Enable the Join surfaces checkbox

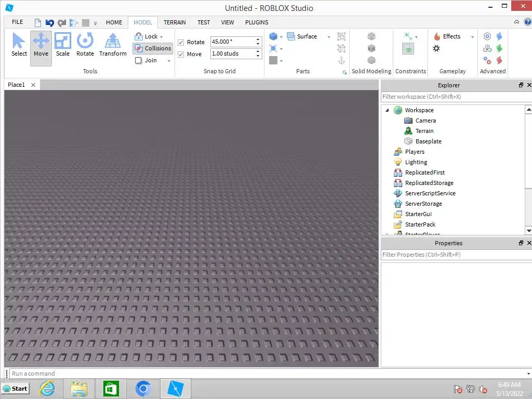pos(138,60)
